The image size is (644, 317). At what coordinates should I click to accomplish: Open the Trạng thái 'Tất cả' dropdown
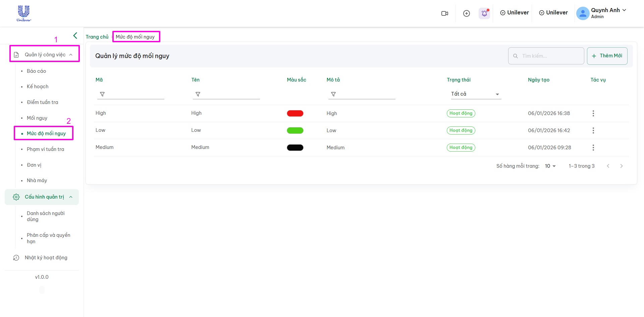pyautogui.click(x=475, y=94)
